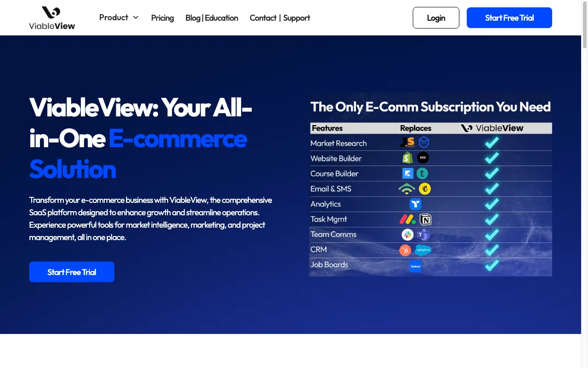588x368 pixels.
Task: Click the Salesforce cloud logo
Action: pyautogui.click(x=423, y=250)
